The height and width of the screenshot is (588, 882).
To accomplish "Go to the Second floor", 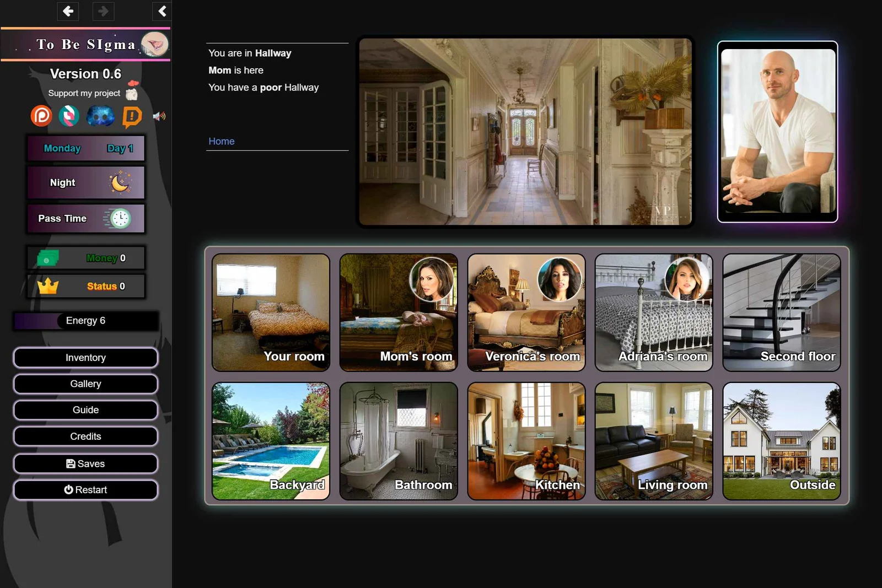I will pyautogui.click(x=781, y=312).
